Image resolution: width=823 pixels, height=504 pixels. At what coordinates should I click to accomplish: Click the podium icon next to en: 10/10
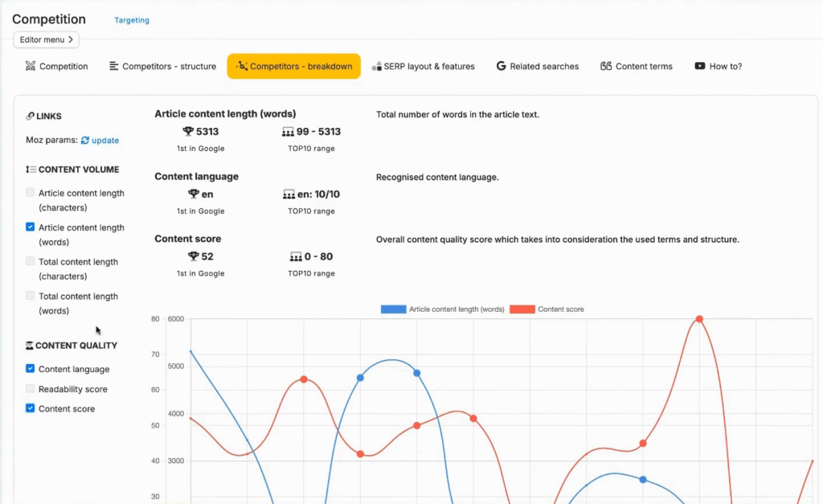pos(289,195)
